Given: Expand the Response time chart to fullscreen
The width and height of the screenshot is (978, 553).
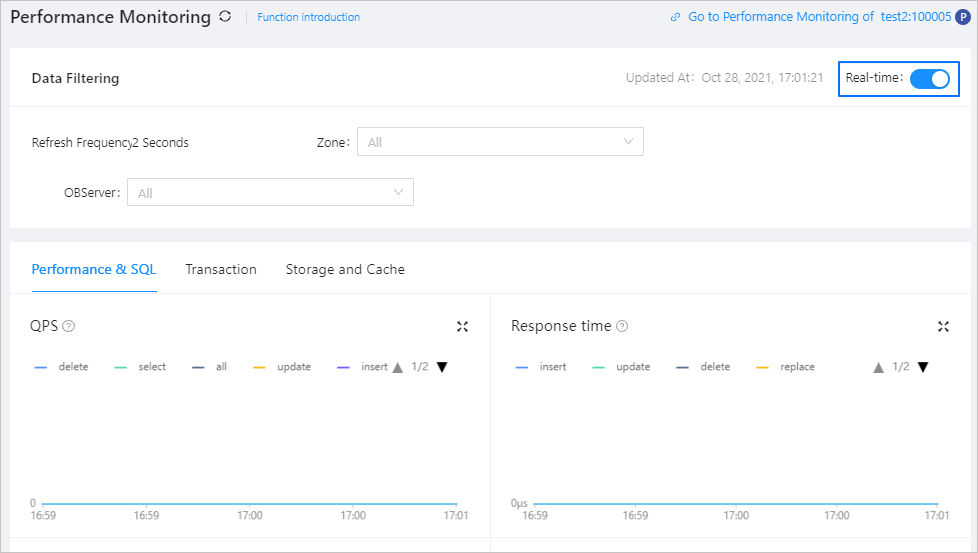Looking at the screenshot, I should click(x=943, y=326).
